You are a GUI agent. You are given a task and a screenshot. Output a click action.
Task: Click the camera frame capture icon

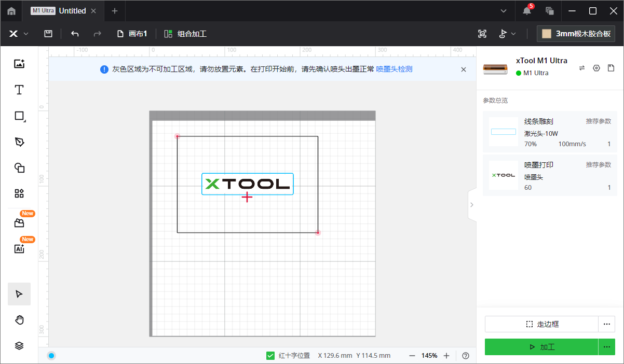click(482, 34)
